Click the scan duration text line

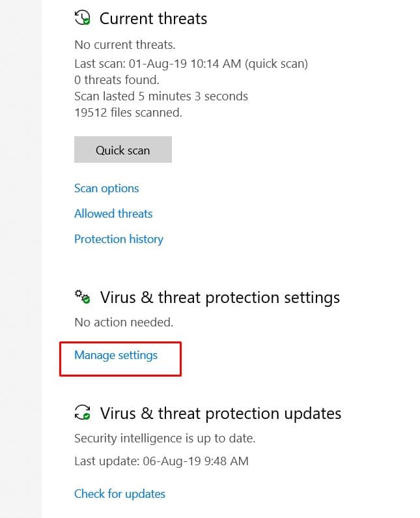(x=161, y=96)
